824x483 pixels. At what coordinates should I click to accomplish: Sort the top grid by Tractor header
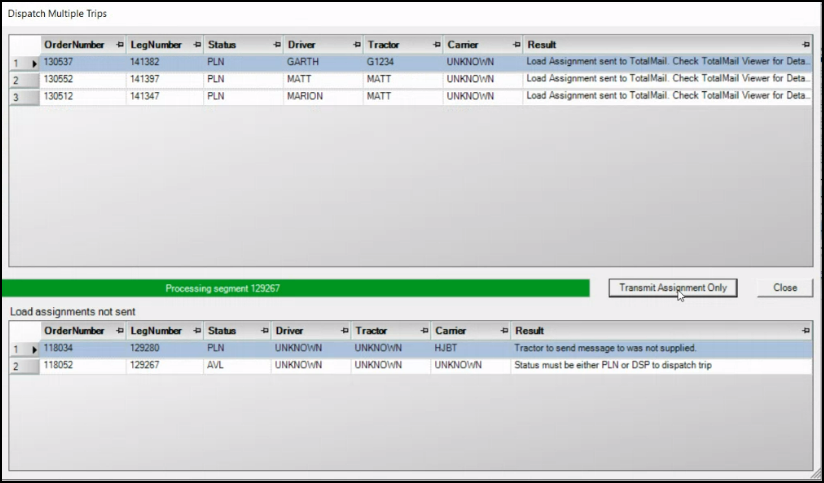395,45
